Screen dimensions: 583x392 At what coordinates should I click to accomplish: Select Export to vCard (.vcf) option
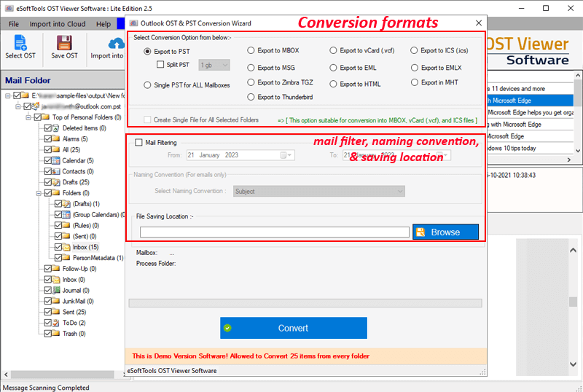point(333,50)
